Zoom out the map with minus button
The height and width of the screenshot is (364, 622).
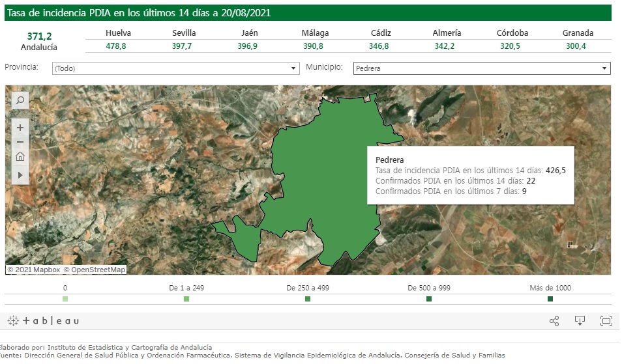click(20, 142)
